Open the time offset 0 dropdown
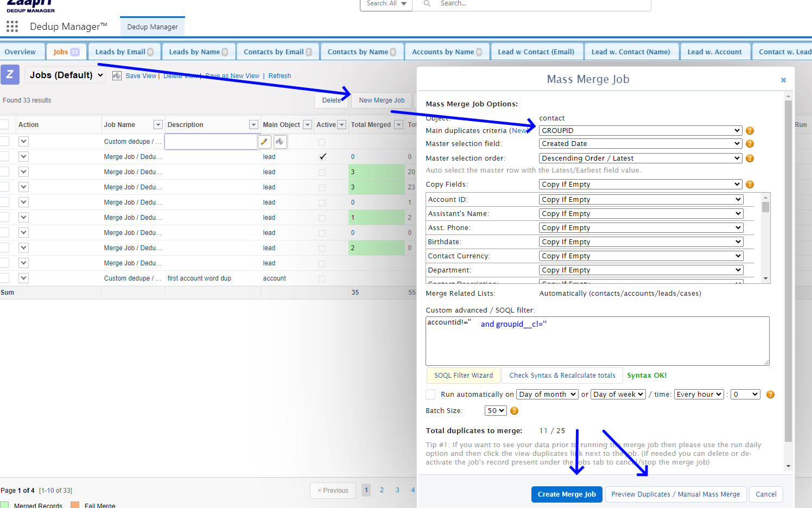This screenshot has width=812, height=508. [x=745, y=395]
